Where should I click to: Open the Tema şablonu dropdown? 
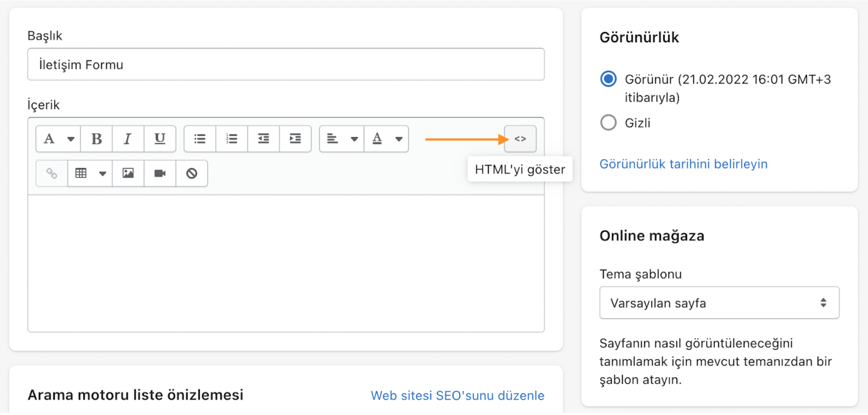pos(719,303)
